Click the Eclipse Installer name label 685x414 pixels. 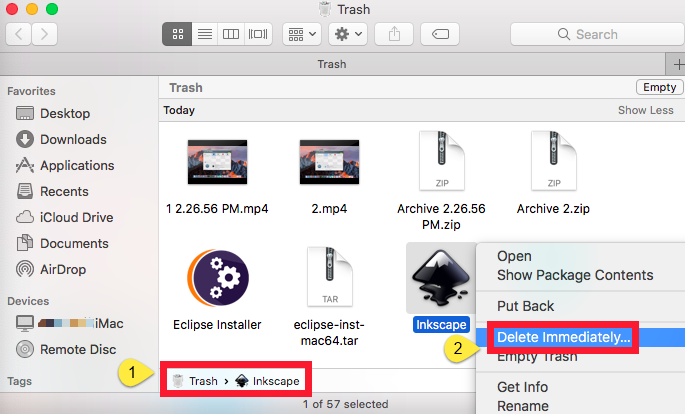coord(217,325)
